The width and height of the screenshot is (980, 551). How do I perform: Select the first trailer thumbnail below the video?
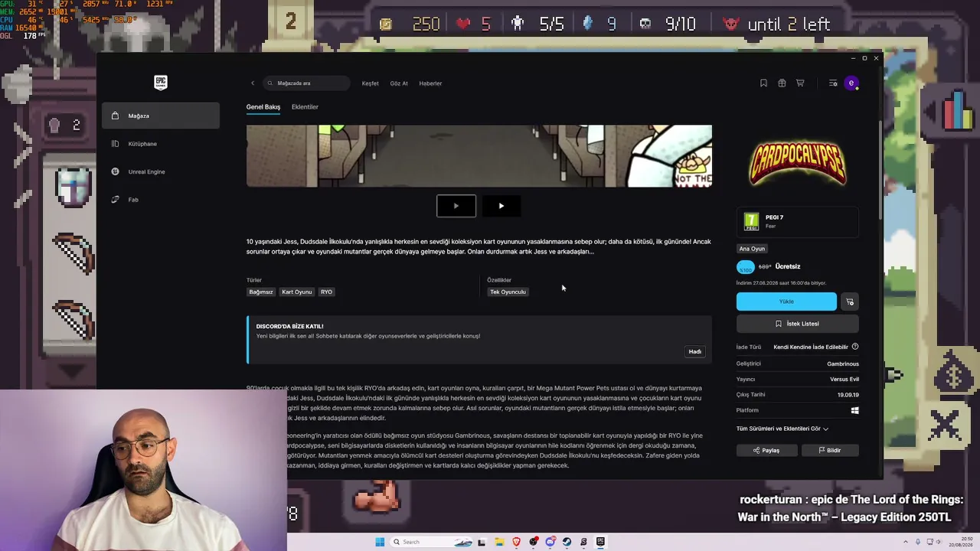tap(456, 206)
